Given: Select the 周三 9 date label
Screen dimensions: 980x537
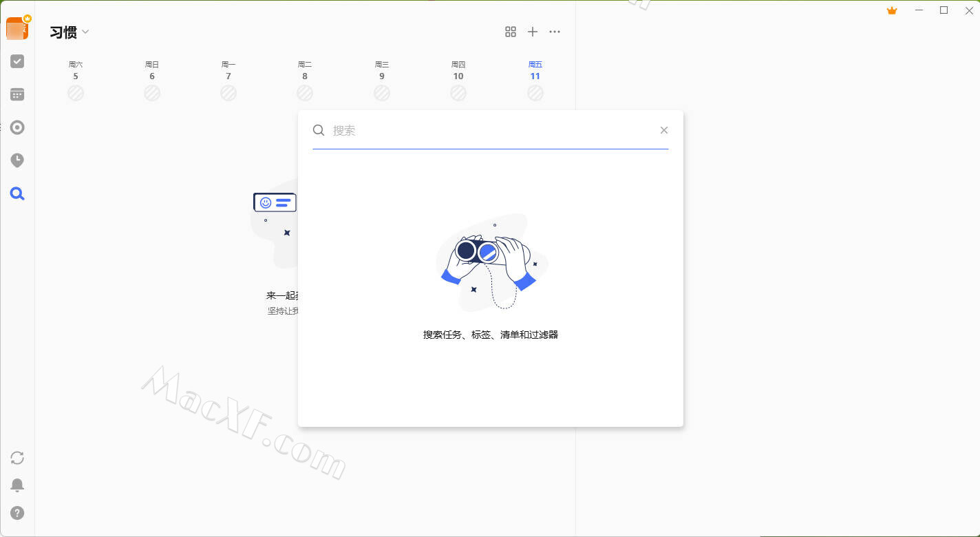Looking at the screenshot, I should click(382, 70).
